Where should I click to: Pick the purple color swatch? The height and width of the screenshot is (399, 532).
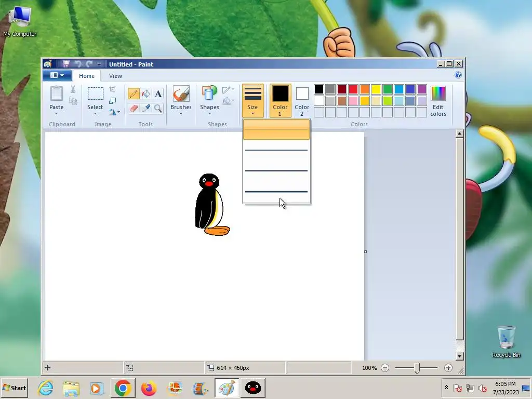[422, 89]
